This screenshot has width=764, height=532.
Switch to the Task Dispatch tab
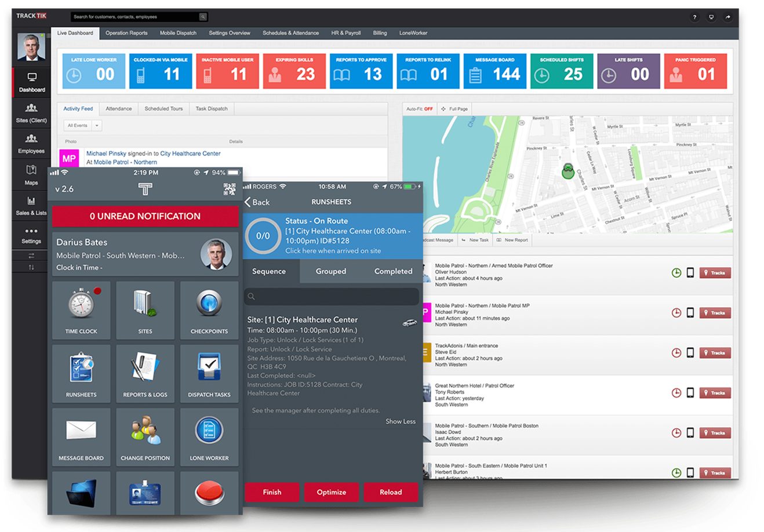pyautogui.click(x=212, y=109)
